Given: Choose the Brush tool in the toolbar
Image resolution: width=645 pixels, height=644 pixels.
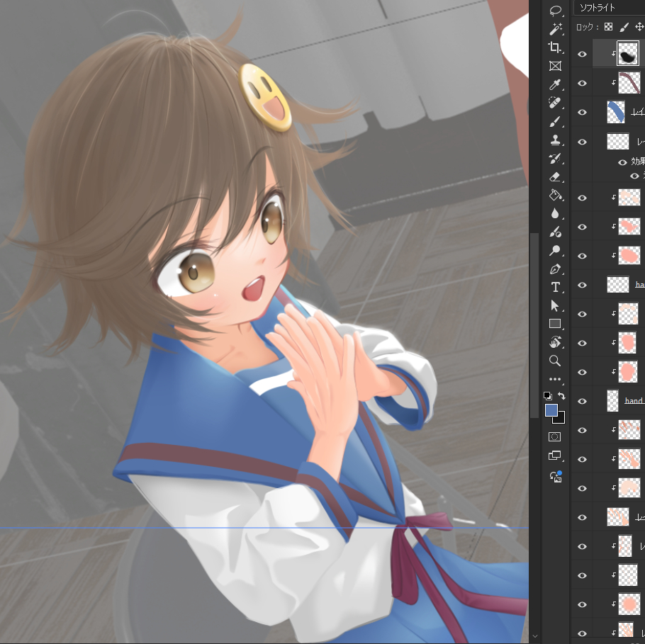Looking at the screenshot, I should point(556,121).
